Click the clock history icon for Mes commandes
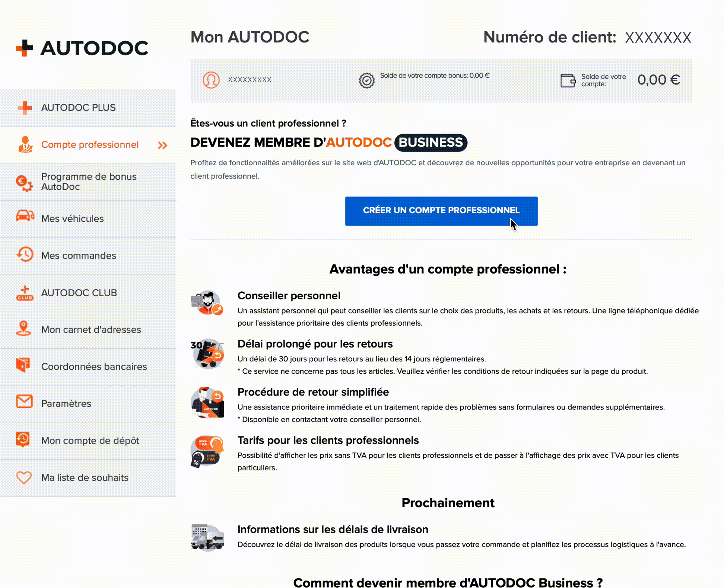This screenshot has height=588, width=724. (25, 255)
